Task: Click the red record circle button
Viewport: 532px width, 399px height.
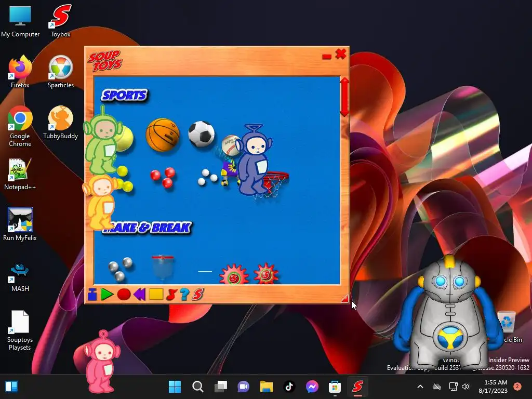Action: (x=124, y=294)
